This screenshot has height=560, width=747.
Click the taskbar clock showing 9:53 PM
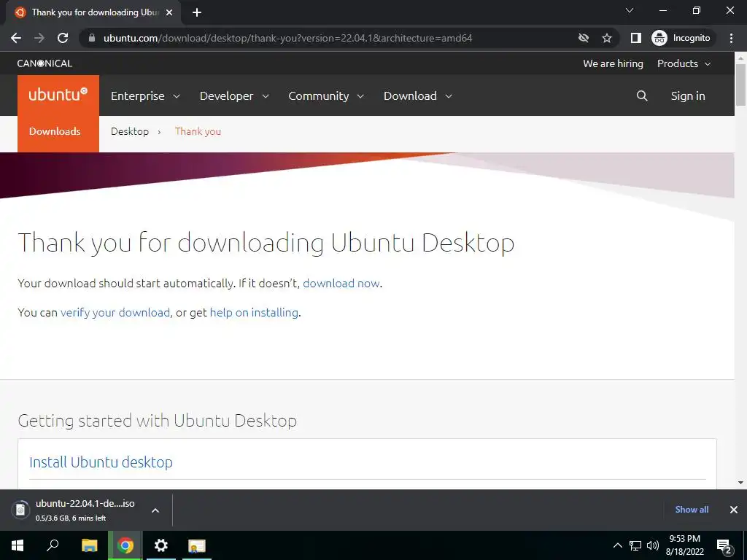(x=684, y=545)
